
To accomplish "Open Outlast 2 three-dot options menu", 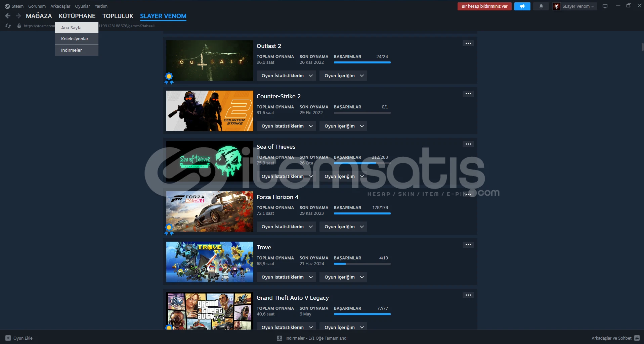I will (468, 43).
